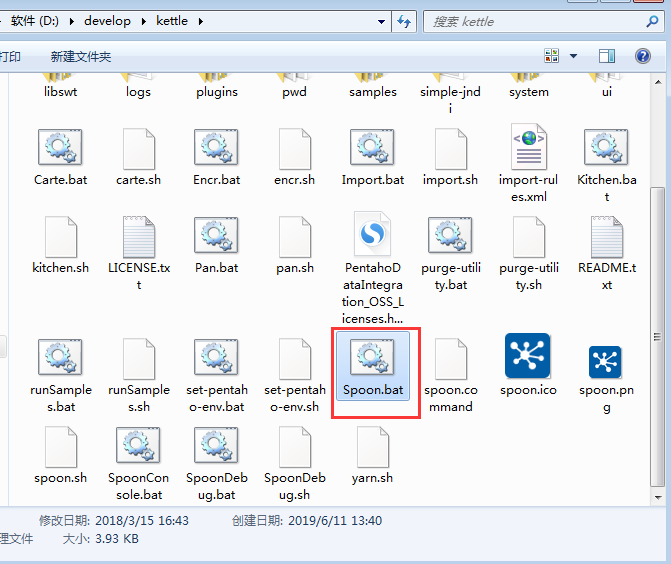Select the logs folder
The image size is (671, 564).
coord(138,87)
